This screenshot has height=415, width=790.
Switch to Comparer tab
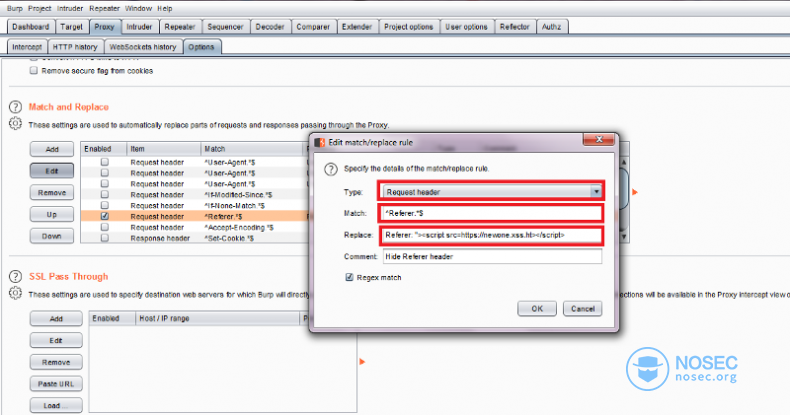(313, 27)
